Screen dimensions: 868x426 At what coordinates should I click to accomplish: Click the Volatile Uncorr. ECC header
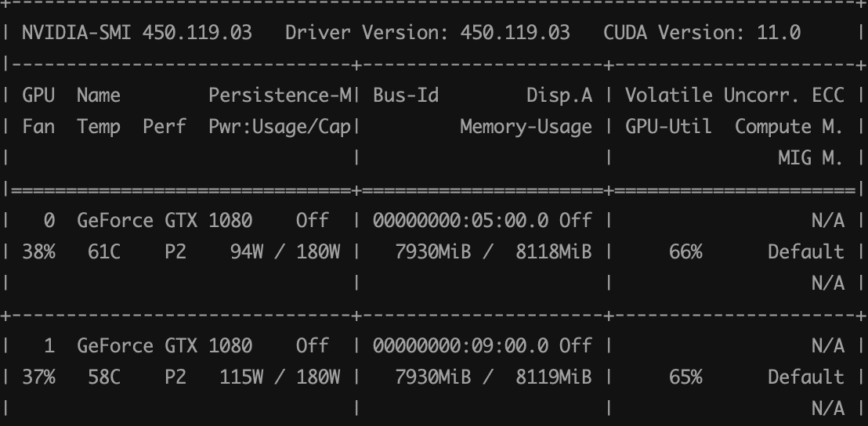[734, 96]
